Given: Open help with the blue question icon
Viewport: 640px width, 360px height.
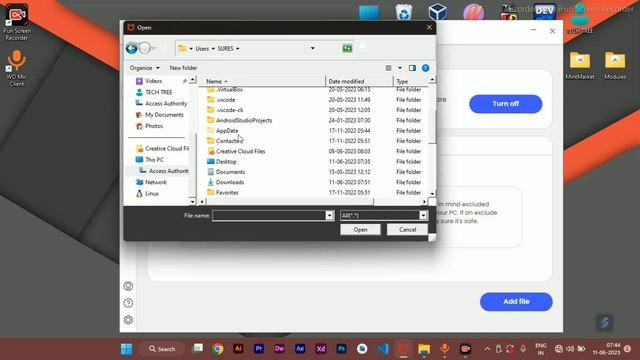Looking at the screenshot, I should (425, 68).
